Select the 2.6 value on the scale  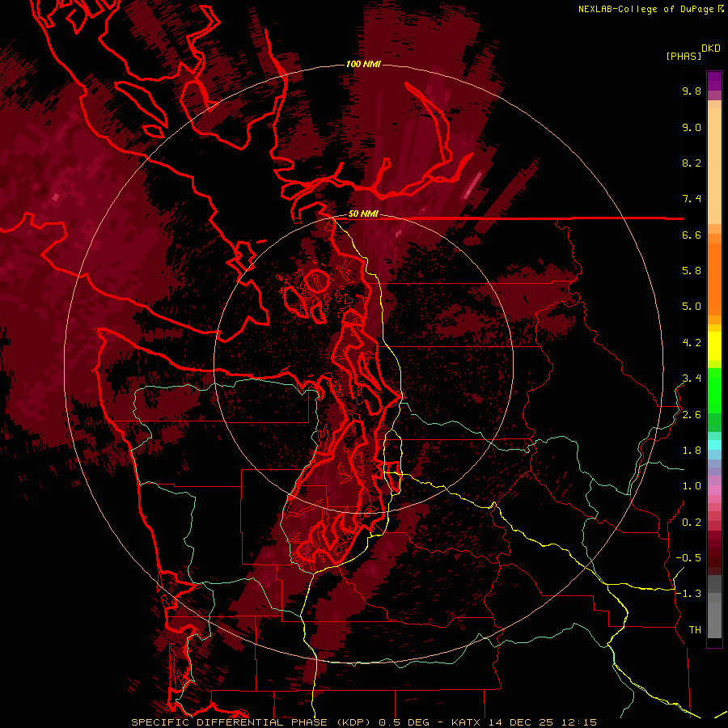[x=692, y=415]
